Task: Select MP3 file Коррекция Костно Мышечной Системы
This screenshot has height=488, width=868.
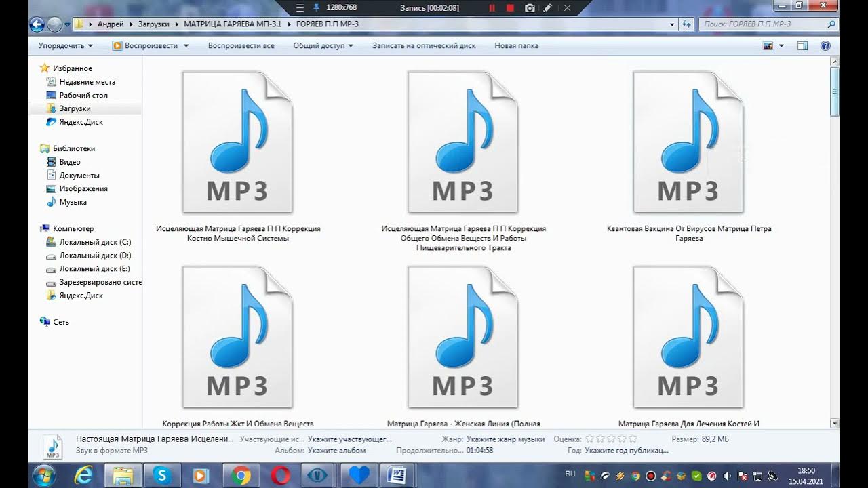Action: tap(237, 157)
